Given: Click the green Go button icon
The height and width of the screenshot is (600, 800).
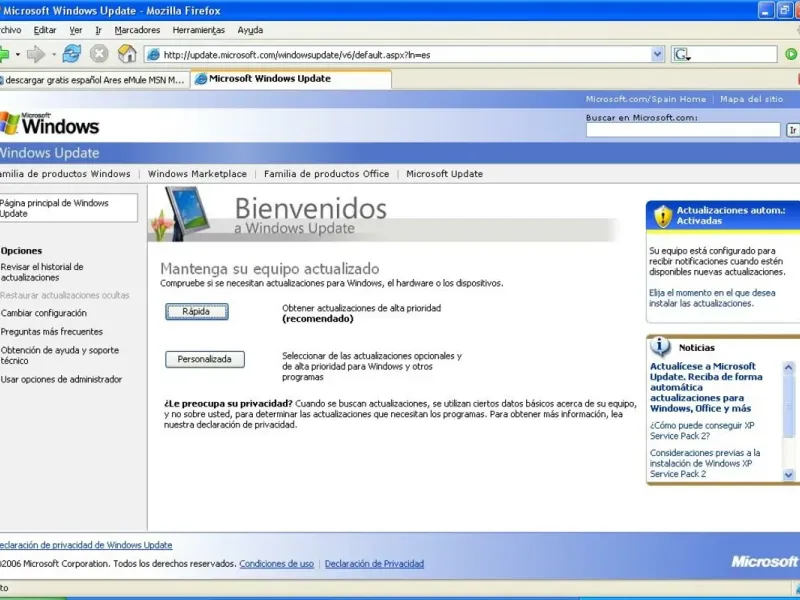Looking at the screenshot, I should tap(791, 54).
